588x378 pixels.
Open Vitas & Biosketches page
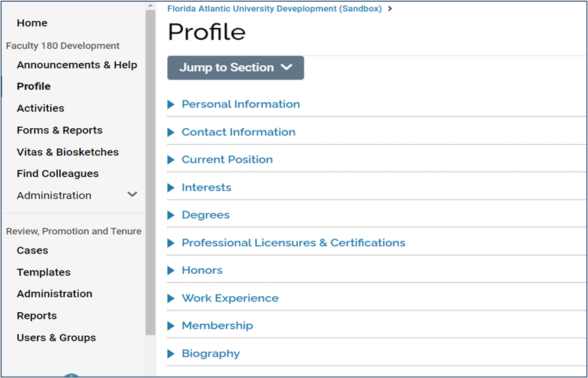coord(67,151)
